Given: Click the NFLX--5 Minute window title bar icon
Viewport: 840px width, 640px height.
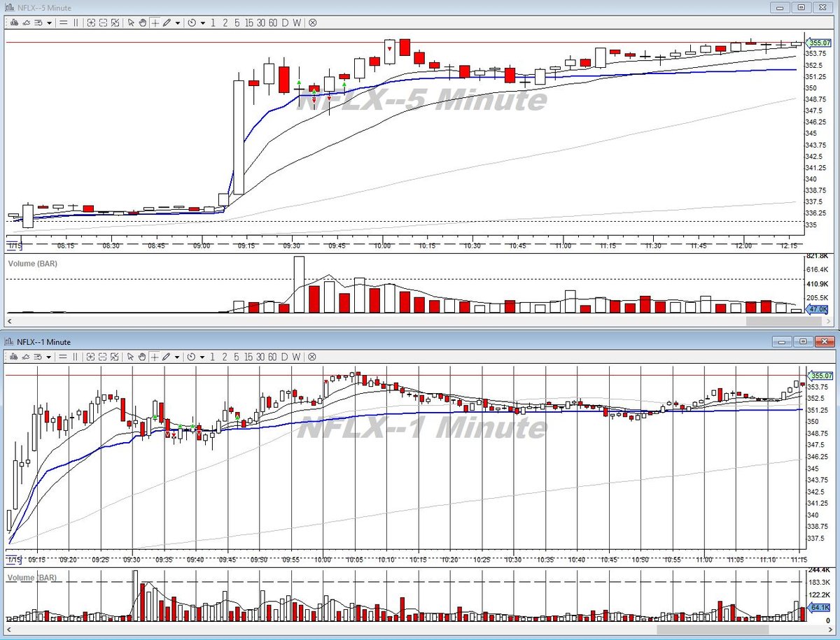Looking at the screenshot, I should (9, 7).
